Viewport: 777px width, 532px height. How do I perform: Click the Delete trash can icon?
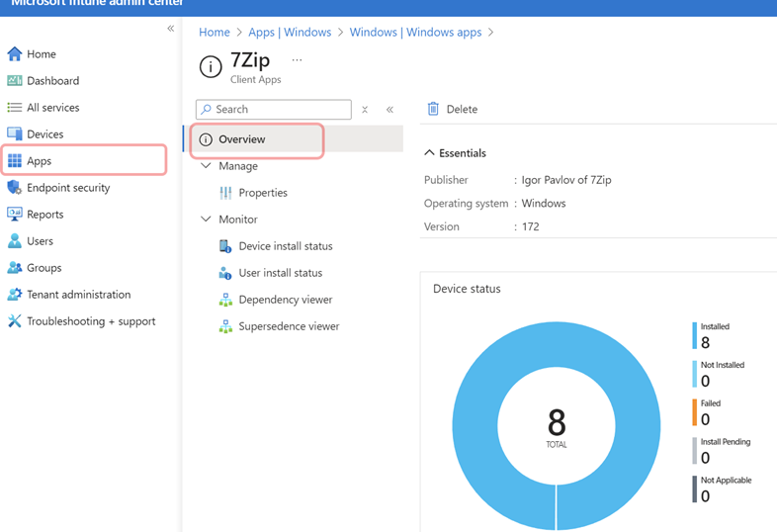point(433,109)
